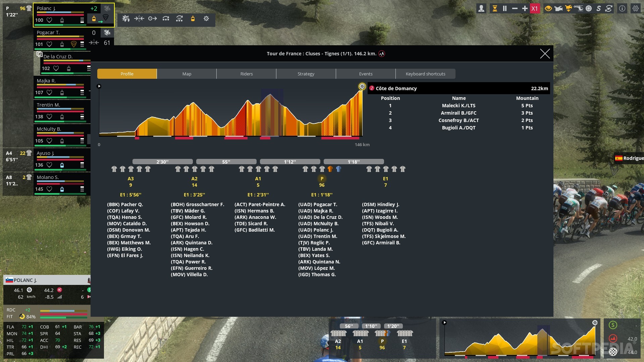Open the Riders tab
The height and width of the screenshot is (362, 644).
click(247, 74)
